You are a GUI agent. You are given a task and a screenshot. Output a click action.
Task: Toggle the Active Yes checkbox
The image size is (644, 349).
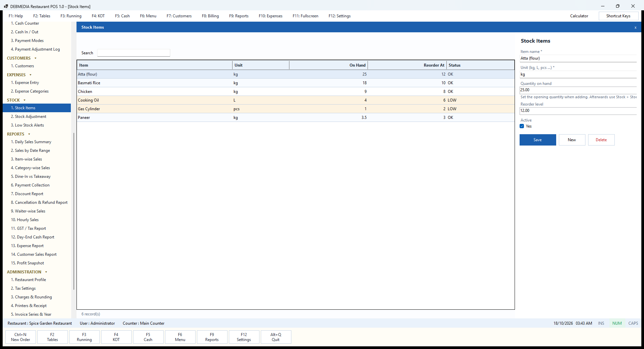tap(522, 126)
